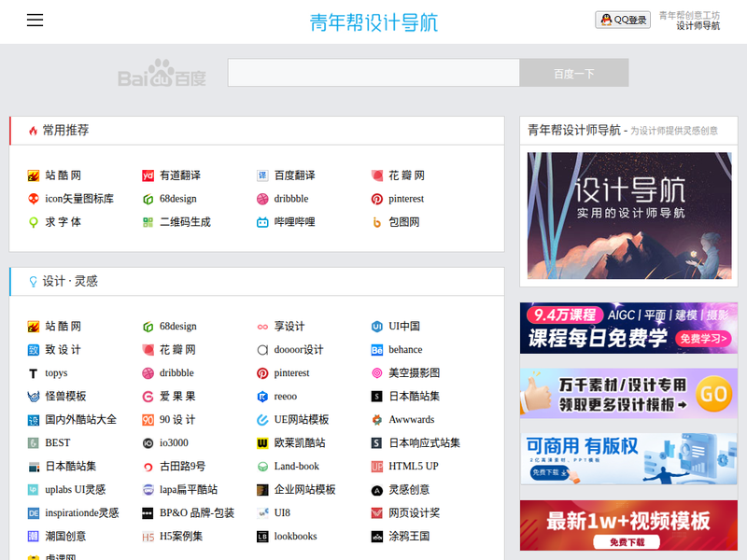The image size is (747, 560).
Task: Open the 国内外酷站大全 link
Action: pyautogui.click(x=81, y=419)
